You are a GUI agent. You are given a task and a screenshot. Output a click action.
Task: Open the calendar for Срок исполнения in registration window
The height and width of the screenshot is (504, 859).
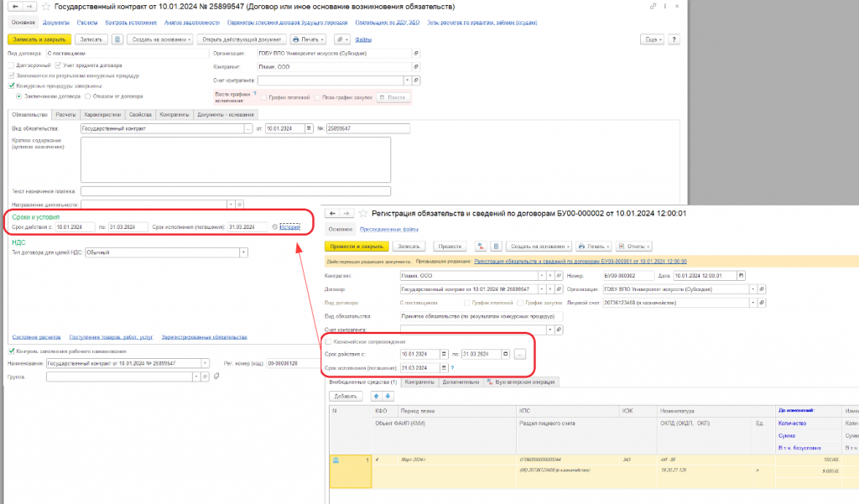tap(444, 368)
